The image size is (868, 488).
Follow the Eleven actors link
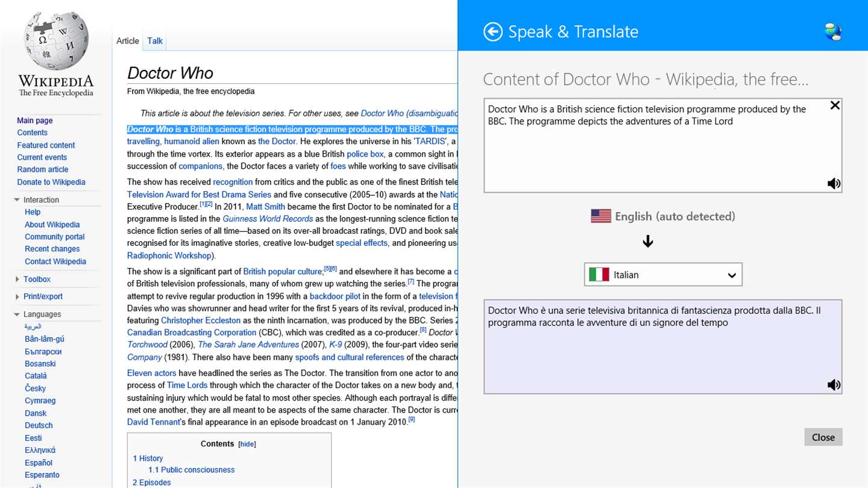(152, 374)
